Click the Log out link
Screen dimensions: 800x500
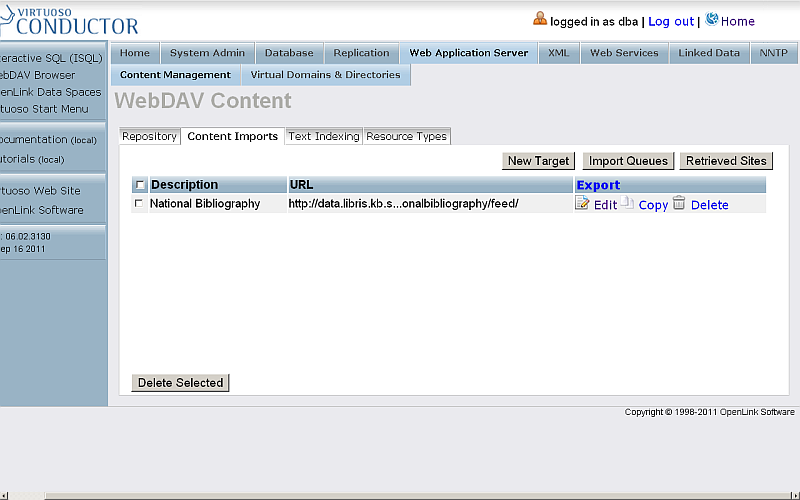(670, 21)
